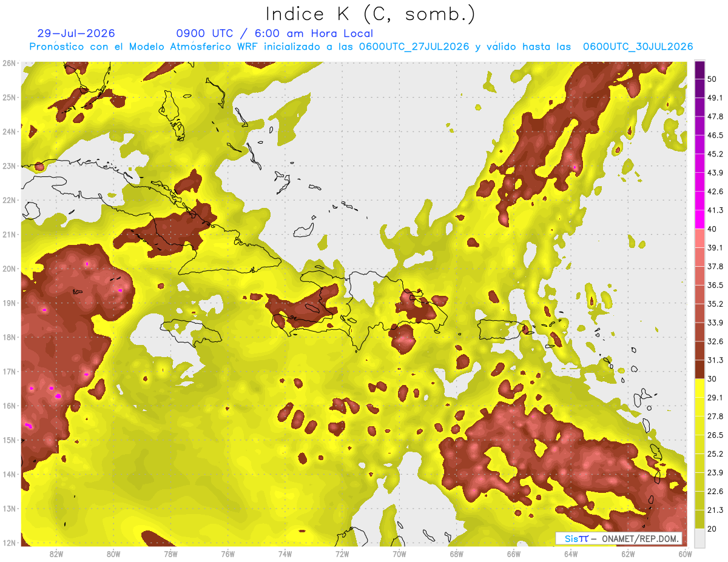Click the colorbar value '37.8'
Viewport: 728px width, 562px height.
click(715, 266)
